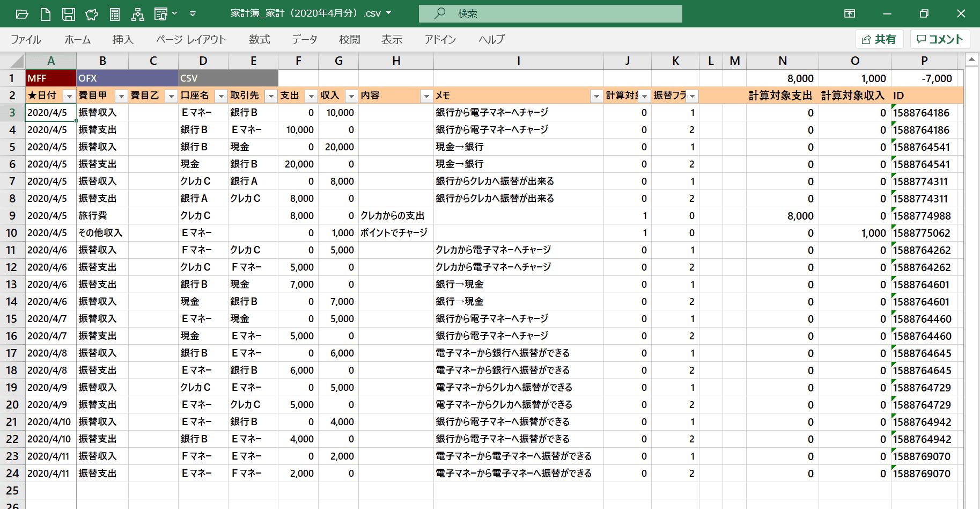Customize the Quick Access Toolbar
The image size is (980, 509).
[x=193, y=14]
